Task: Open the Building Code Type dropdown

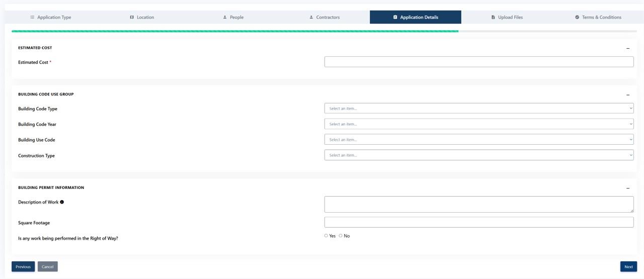Action: coord(478,109)
